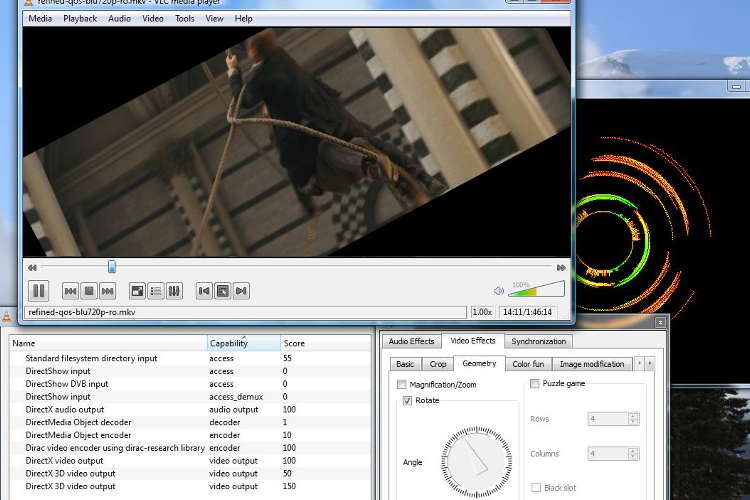This screenshot has height=500, width=750.
Task: Toggle fullscreen video mode icon
Action: point(137,291)
